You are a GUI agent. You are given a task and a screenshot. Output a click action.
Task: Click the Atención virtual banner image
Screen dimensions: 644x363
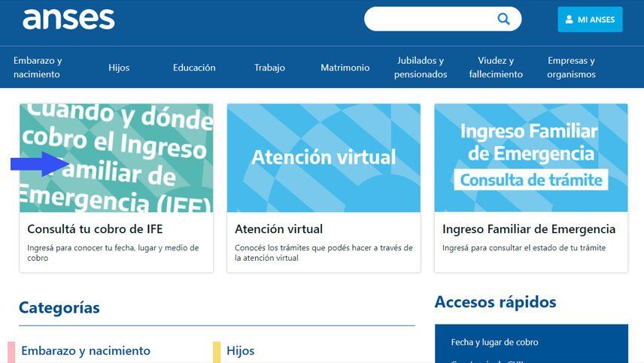tap(324, 158)
